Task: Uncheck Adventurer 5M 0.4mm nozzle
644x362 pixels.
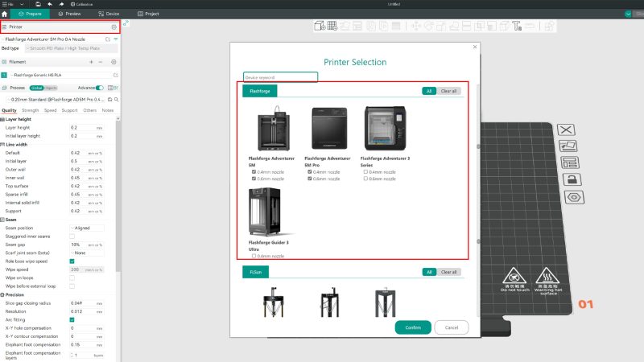Action: click(254, 172)
